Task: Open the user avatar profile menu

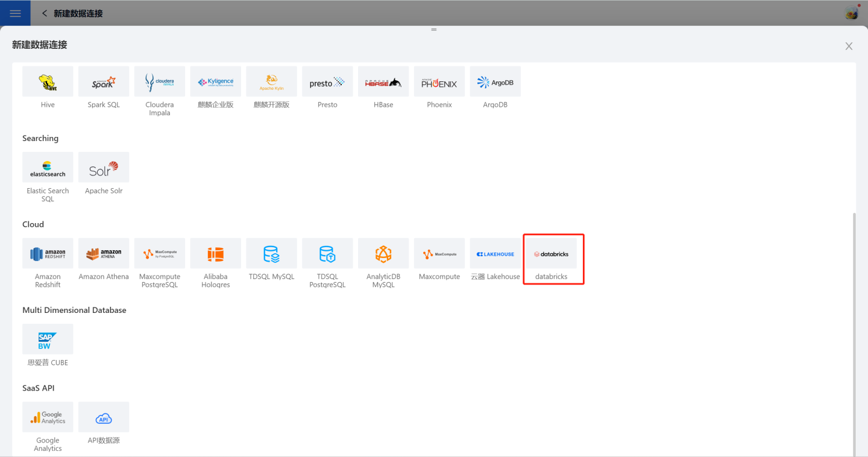Action: pyautogui.click(x=851, y=13)
